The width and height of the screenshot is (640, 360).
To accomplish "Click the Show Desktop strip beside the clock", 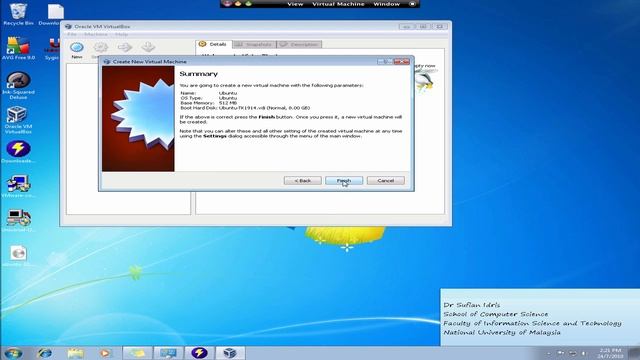I will 634,353.
